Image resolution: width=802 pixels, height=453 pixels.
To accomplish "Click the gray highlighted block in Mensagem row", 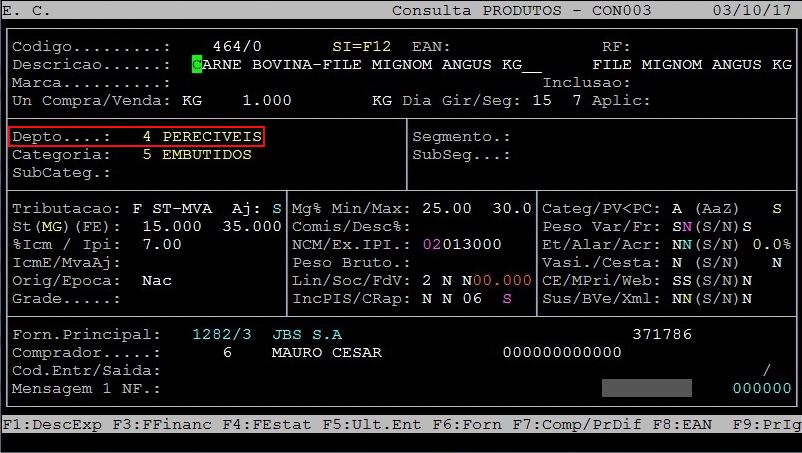I will click(x=646, y=388).
